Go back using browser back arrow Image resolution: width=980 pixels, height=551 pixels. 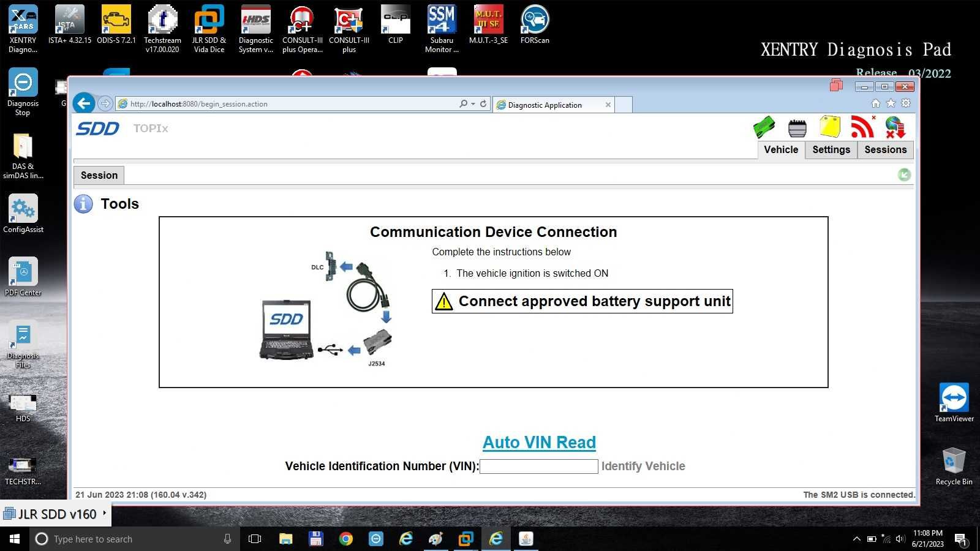[x=85, y=103]
